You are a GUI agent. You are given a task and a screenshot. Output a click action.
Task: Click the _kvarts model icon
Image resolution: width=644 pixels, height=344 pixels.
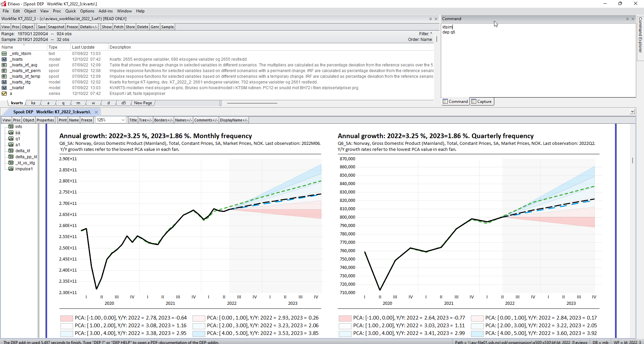4,59
